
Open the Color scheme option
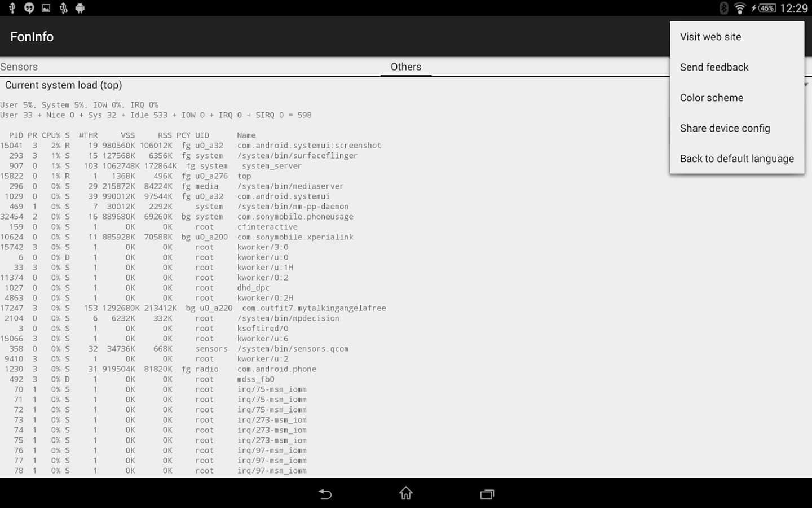click(711, 98)
